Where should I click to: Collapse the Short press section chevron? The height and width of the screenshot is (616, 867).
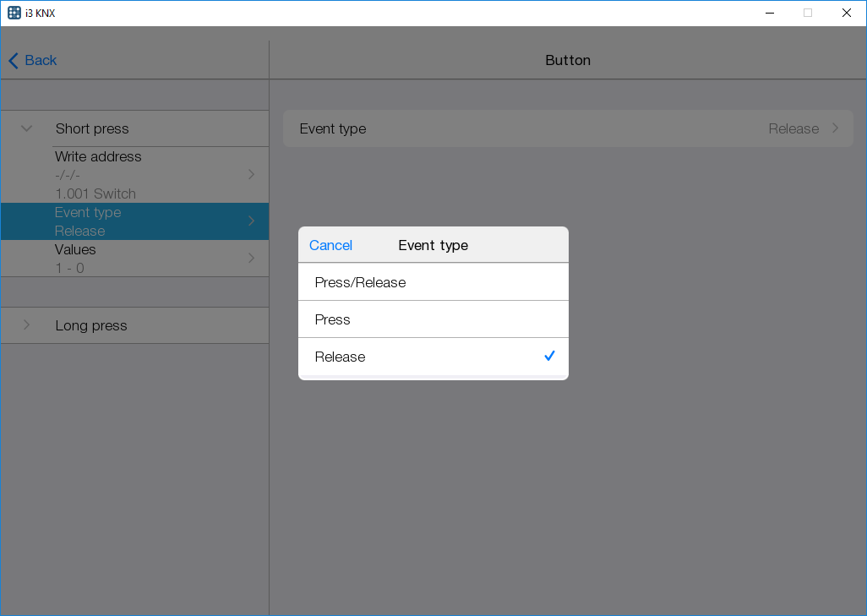pos(26,129)
